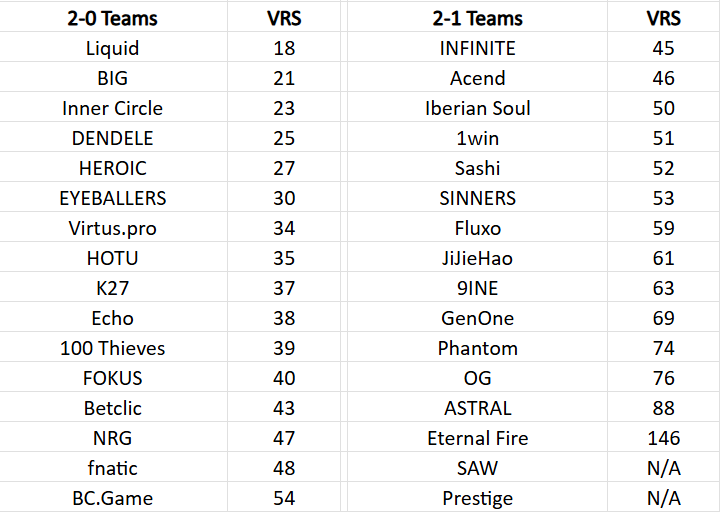
Task: Select the VRS value 146 cell
Action: point(664,438)
